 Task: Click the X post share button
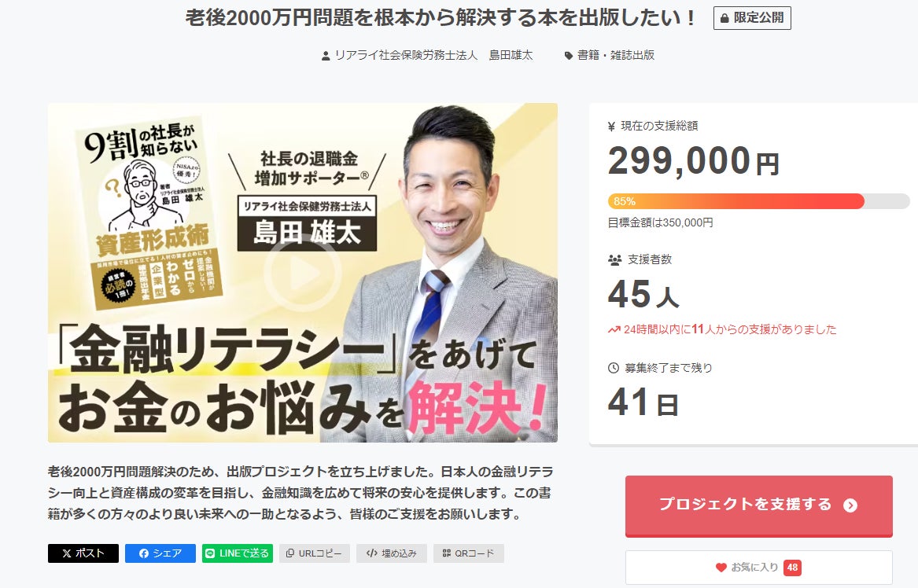click(x=83, y=553)
